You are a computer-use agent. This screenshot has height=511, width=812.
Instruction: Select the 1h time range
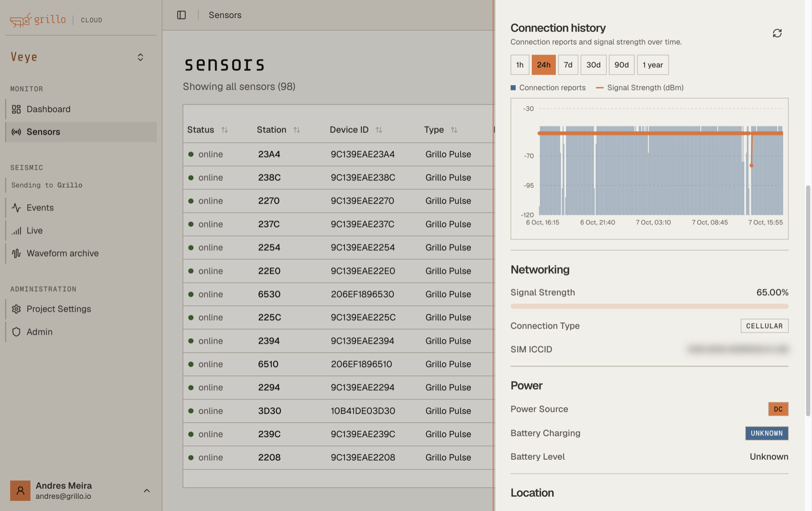[x=520, y=65]
